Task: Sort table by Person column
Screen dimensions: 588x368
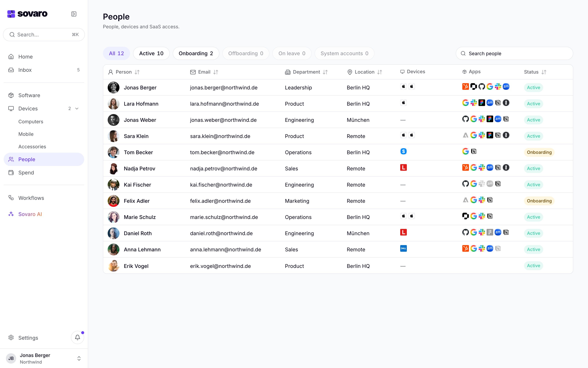Action: 137,72
